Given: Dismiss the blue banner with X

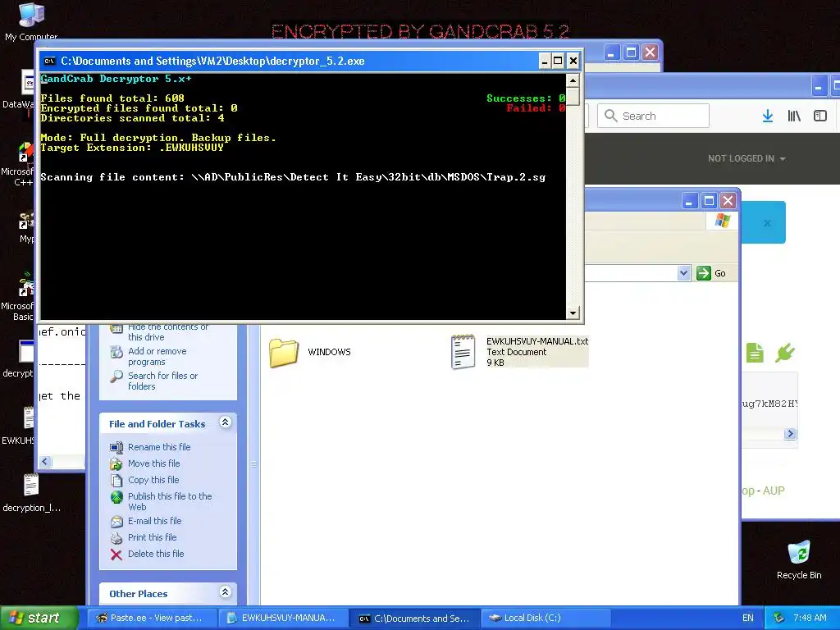Looking at the screenshot, I should click(x=767, y=223).
